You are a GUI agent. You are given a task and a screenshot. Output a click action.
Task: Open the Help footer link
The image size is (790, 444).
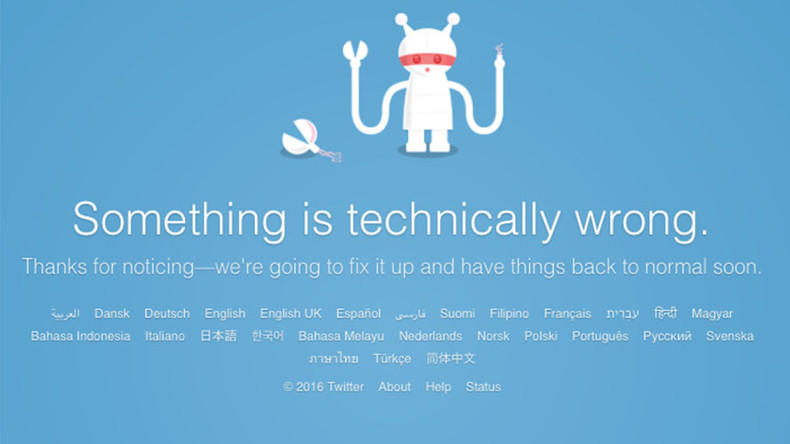pos(438,387)
